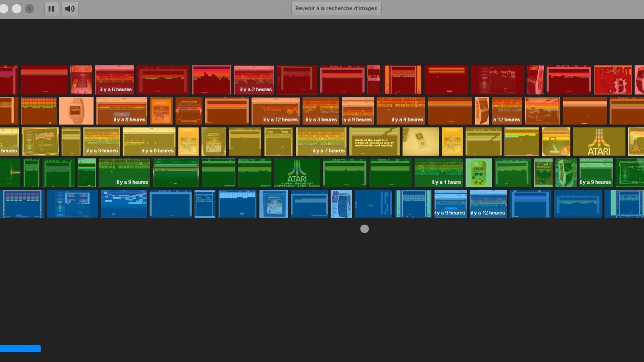Viewport: 644px width, 362px height.
Task: Click the red arcade console thumbnail
Action: coord(81,80)
